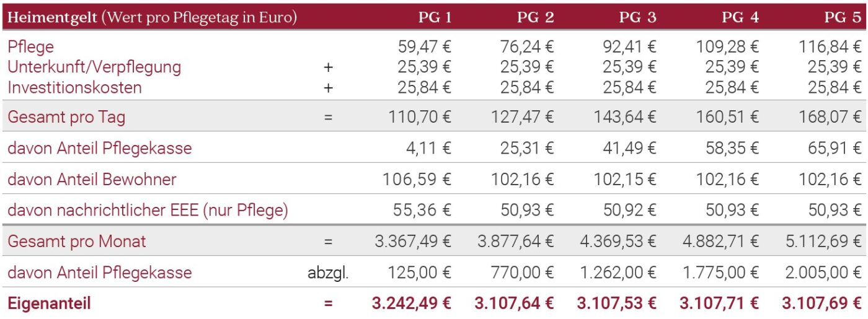Click the Heimentgelt table header title
The width and height of the screenshot is (868, 319).
[x=153, y=17]
